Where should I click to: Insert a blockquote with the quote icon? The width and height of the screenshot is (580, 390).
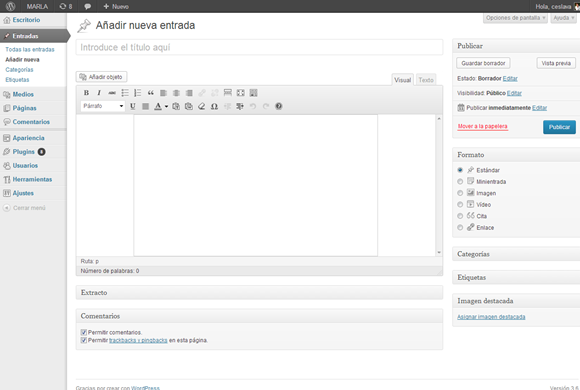click(151, 93)
